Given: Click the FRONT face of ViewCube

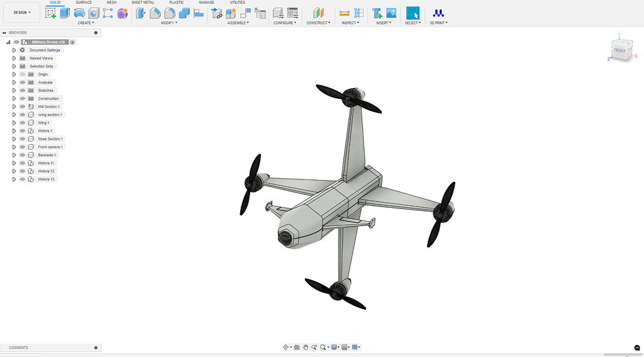Looking at the screenshot, I should [x=619, y=50].
